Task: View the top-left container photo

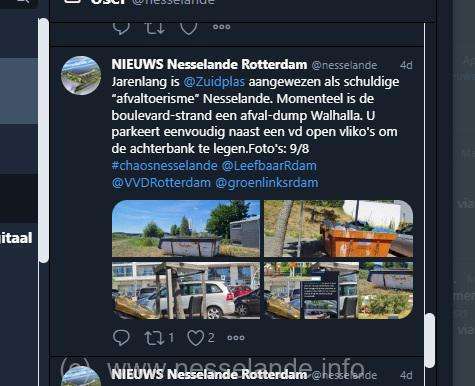Action: coord(186,229)
